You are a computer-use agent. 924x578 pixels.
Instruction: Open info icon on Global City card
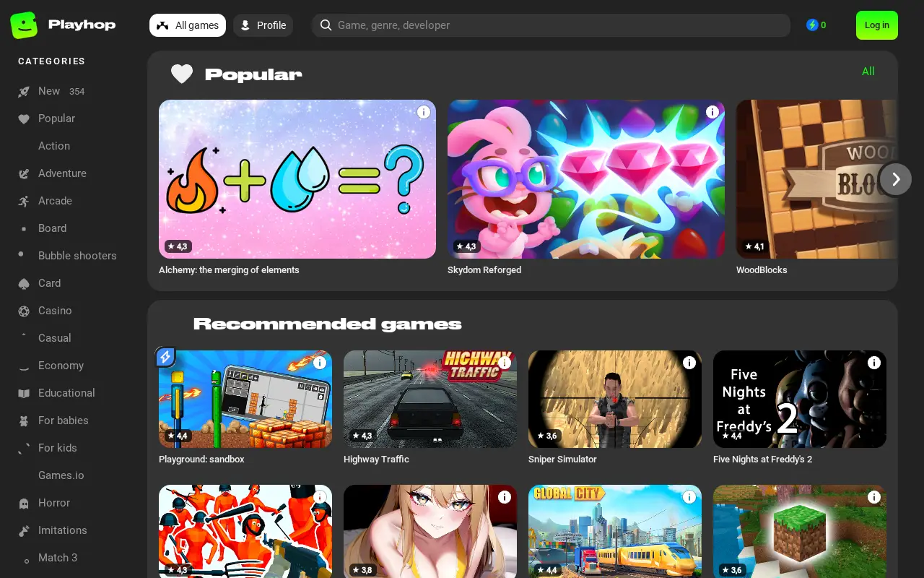[689, 497]
